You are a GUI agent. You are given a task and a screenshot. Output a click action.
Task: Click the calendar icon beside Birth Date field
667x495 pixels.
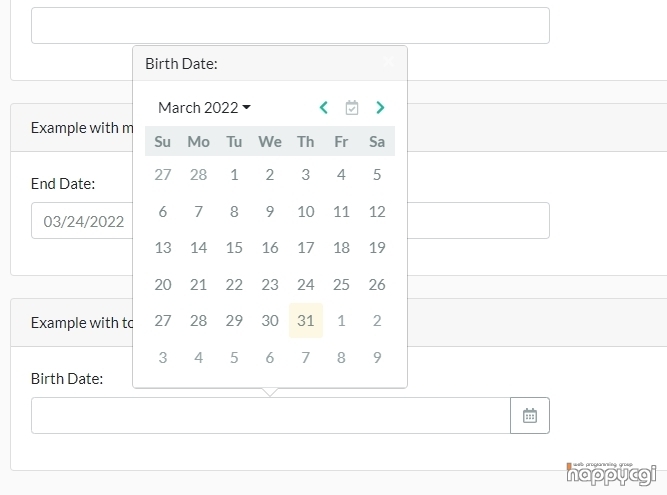[530, 415]
